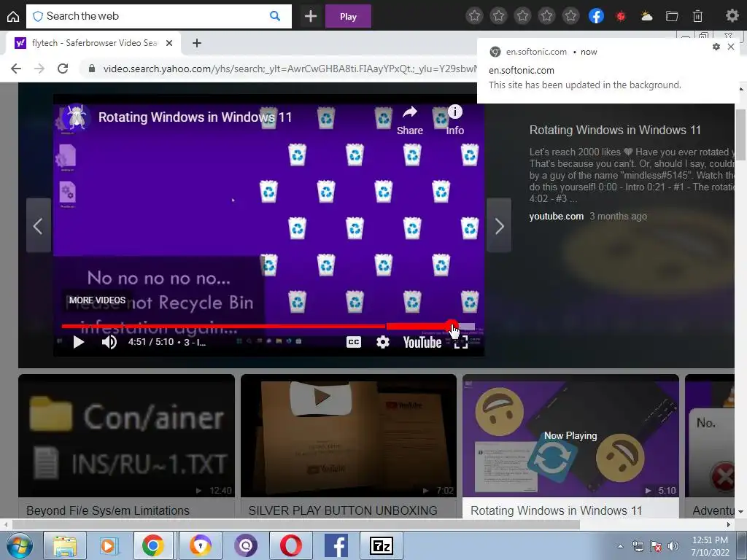Open video on YouTube via logo
747x560 pixels.
coord(422,343)
